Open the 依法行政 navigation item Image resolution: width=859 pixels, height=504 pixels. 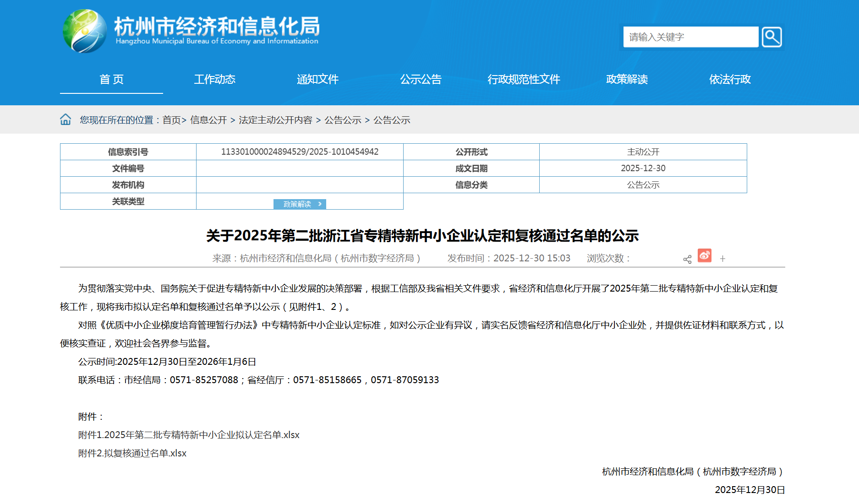pos(730,79)
